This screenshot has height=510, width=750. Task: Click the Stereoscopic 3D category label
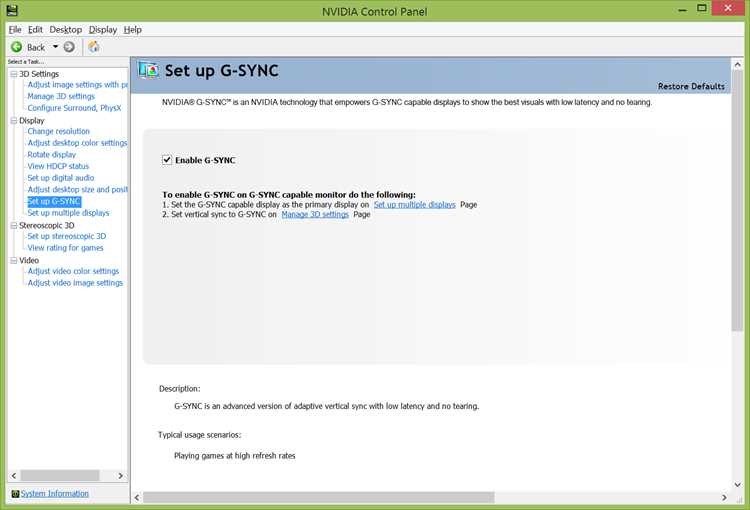click(x=46, y=225)
